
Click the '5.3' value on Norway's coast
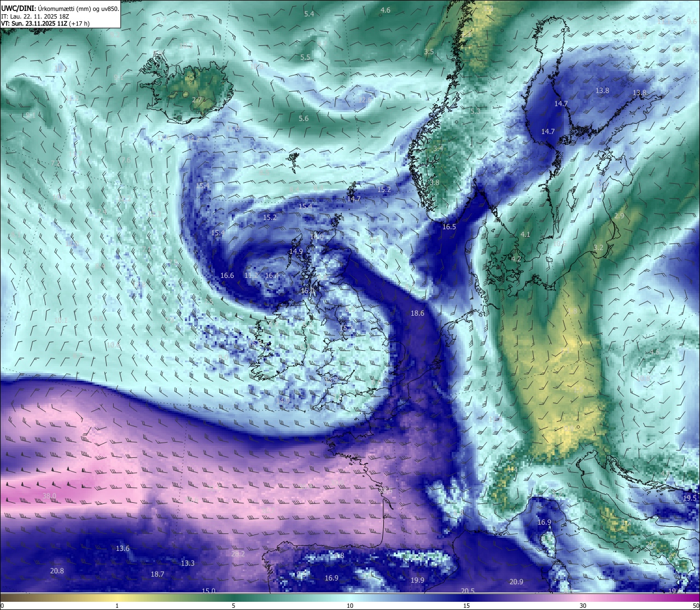point(475,111)
